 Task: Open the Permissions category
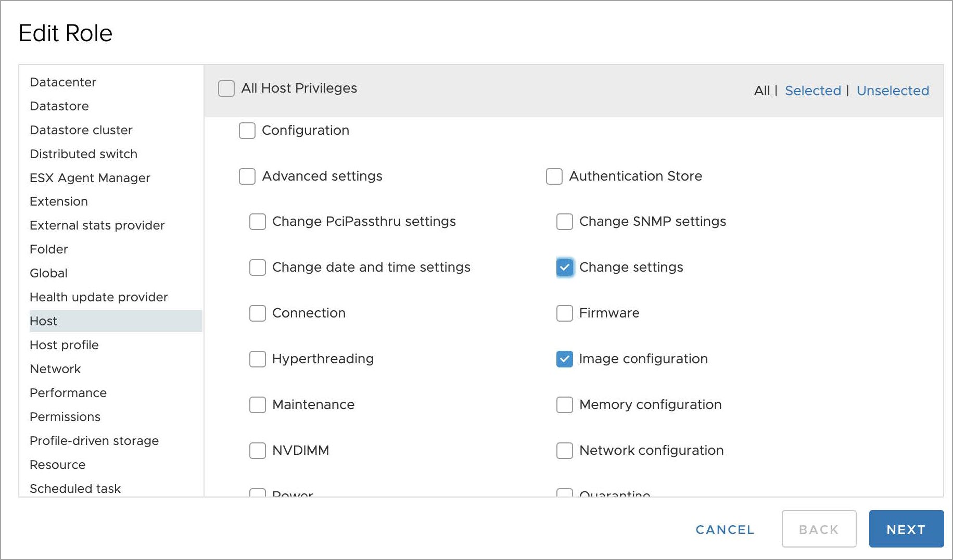point(65,417)
